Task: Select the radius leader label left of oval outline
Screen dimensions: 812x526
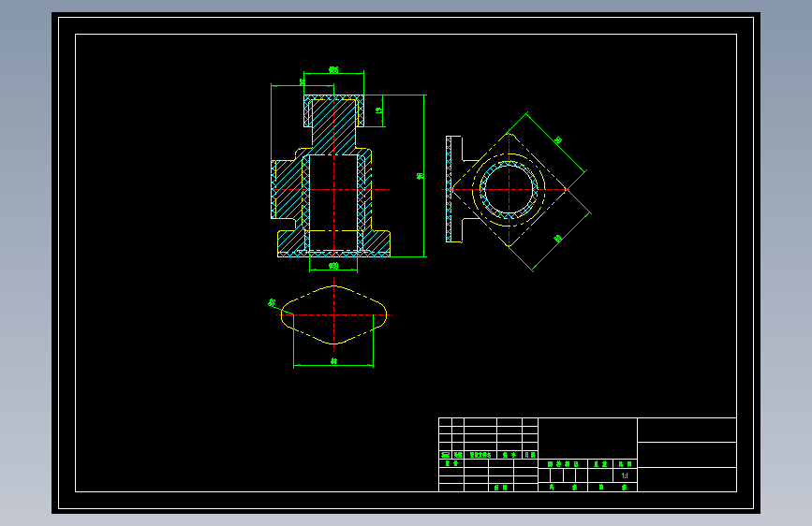Action: 272,303
